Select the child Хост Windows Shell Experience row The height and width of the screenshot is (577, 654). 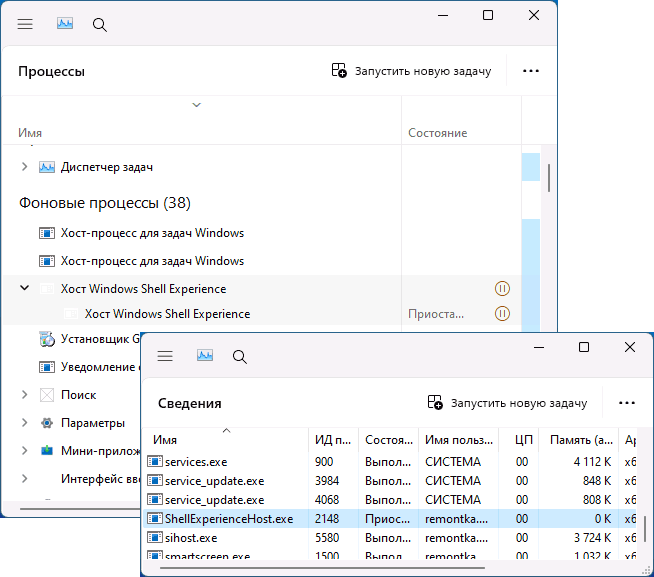(x=262, y=314)
